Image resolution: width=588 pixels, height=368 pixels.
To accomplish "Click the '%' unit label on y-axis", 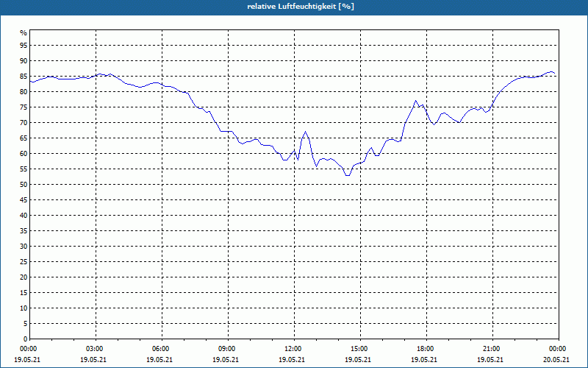I will click(x=24, y=33).
